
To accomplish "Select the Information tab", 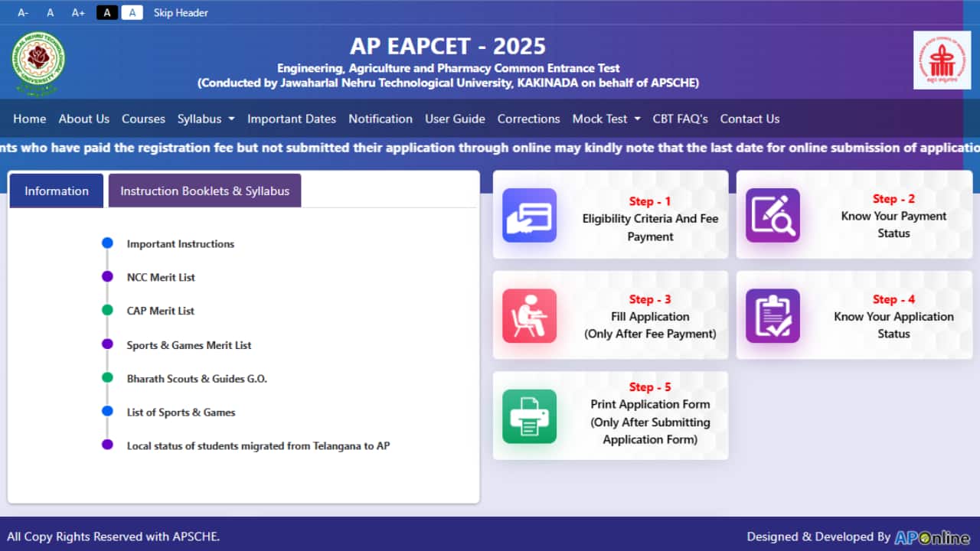I will (x=56, y=190).
